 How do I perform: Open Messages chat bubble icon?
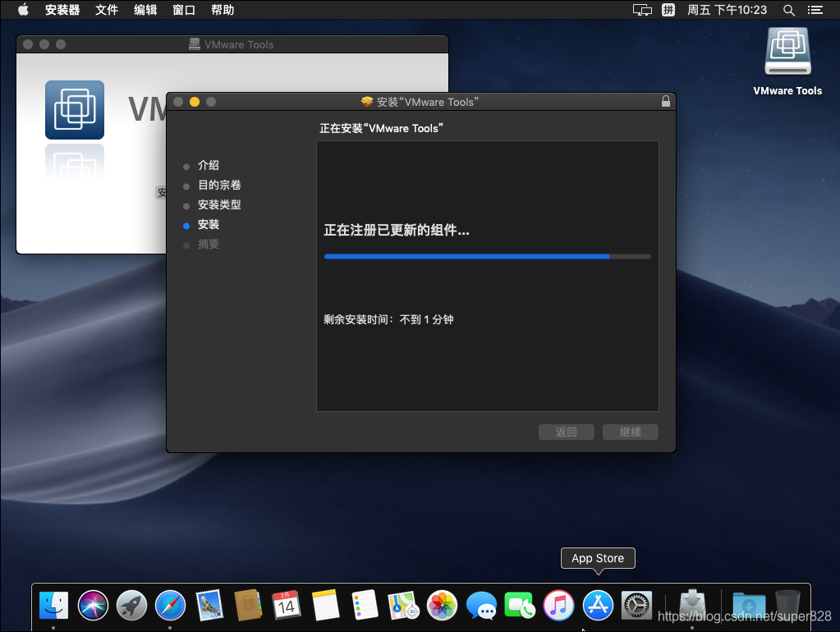coord(481,605)
